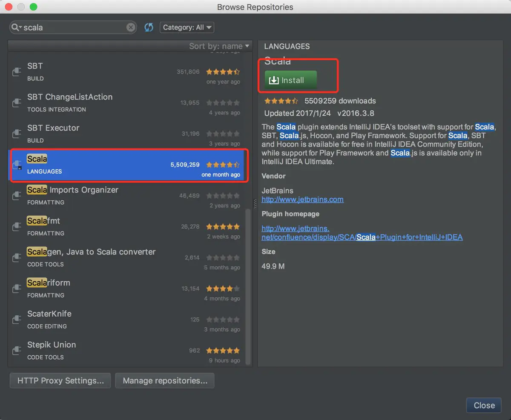The width and height of the screenshot is (511, 420).
Task: Click the 2,614 download count
Action: pos(192,257)
